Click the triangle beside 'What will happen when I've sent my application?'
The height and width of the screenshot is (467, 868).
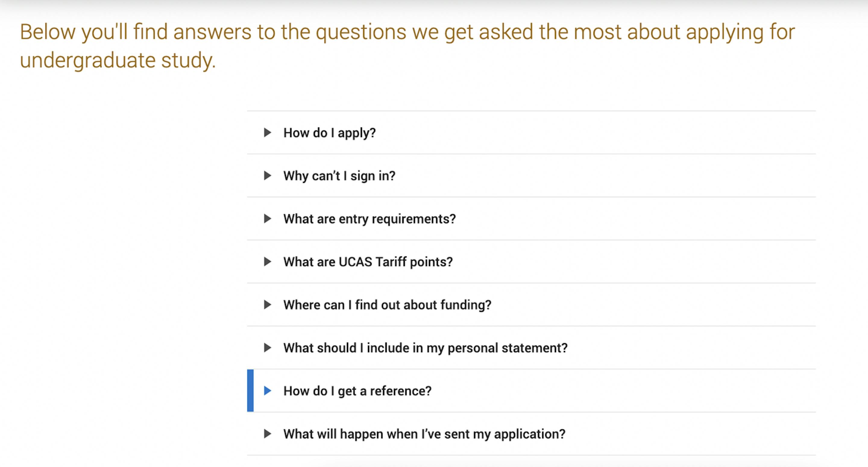point(268,434)
